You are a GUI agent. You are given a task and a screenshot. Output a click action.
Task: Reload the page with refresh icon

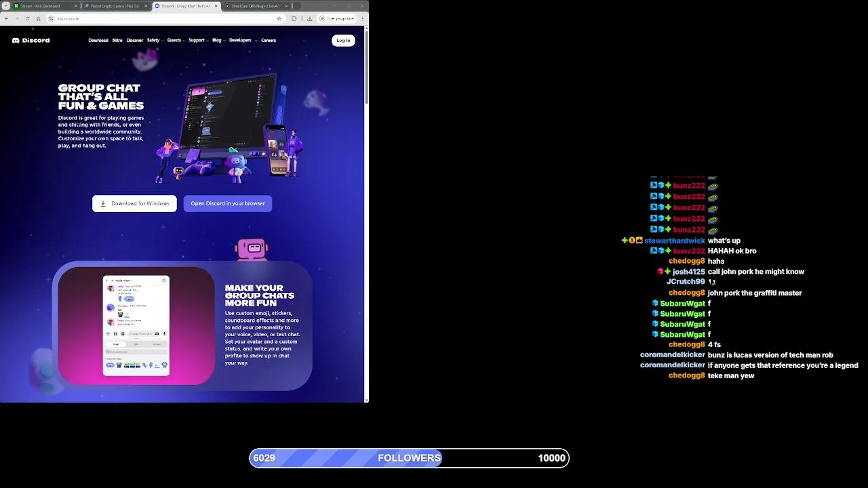click(28, 18)
